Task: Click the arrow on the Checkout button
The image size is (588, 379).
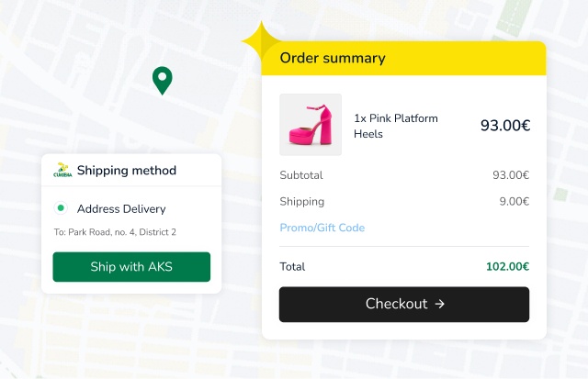Action: (x=440, y=304)
